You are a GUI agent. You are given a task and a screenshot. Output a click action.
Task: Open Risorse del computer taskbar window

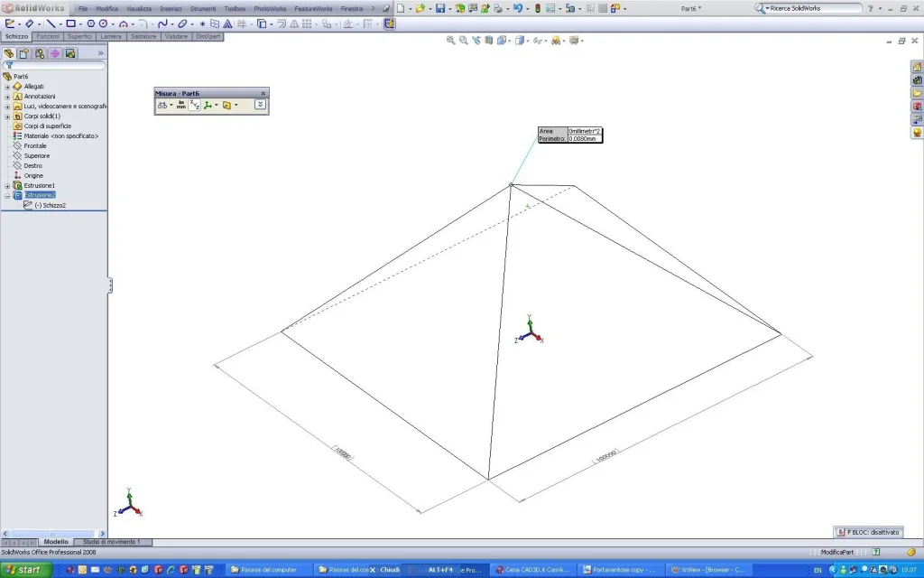(268, 570)
